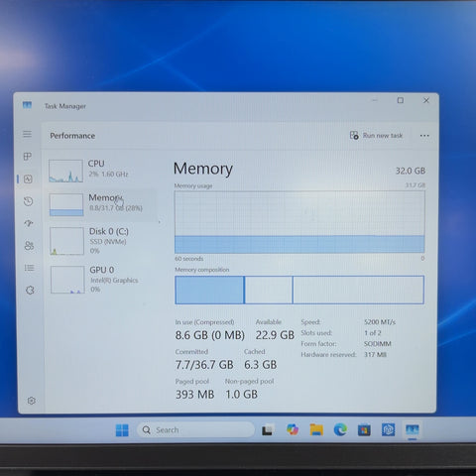Click the Paged pool 393 MB value
This screenshot has width=476, height=476.
[x=194, y=395]
